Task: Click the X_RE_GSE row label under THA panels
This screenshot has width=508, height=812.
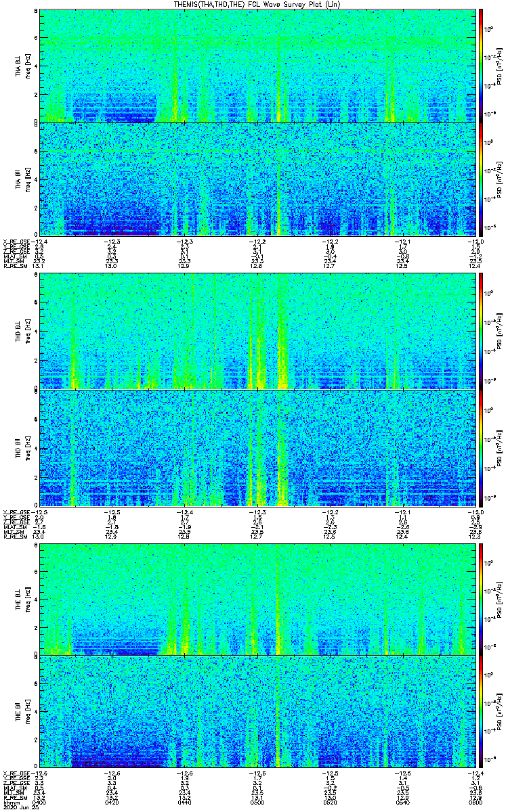Action: click(15, 242)
